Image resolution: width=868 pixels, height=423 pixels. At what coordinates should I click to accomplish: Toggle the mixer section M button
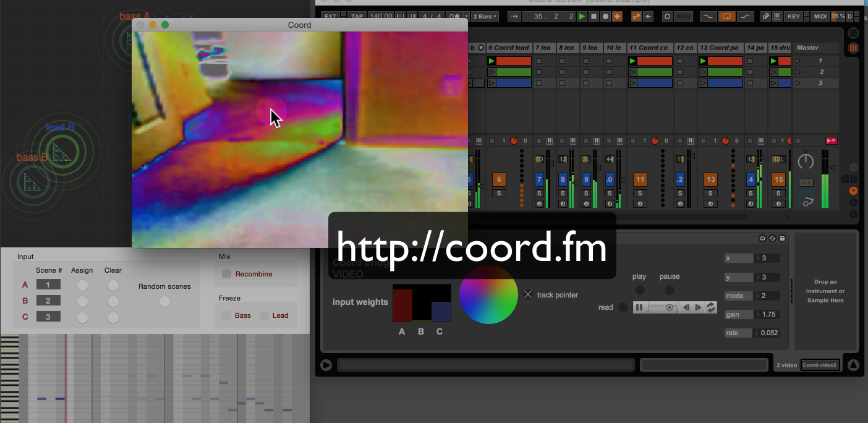[853, 190]
